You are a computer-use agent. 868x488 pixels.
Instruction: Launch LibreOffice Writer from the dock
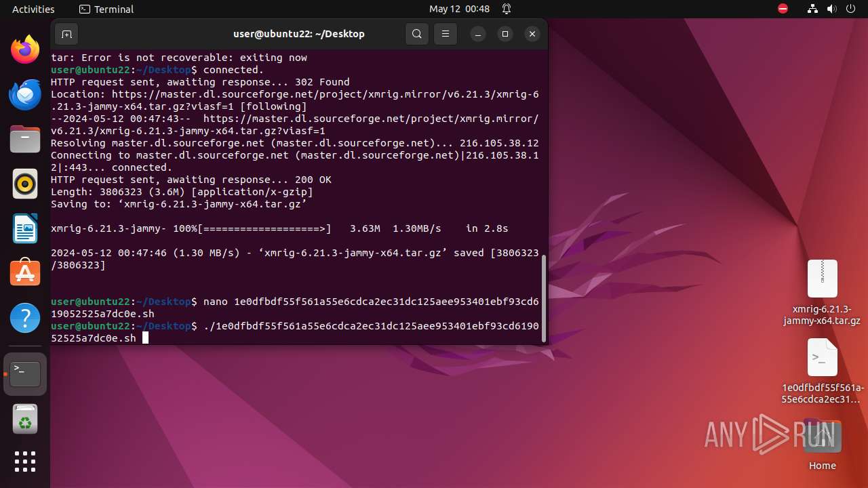25,229
